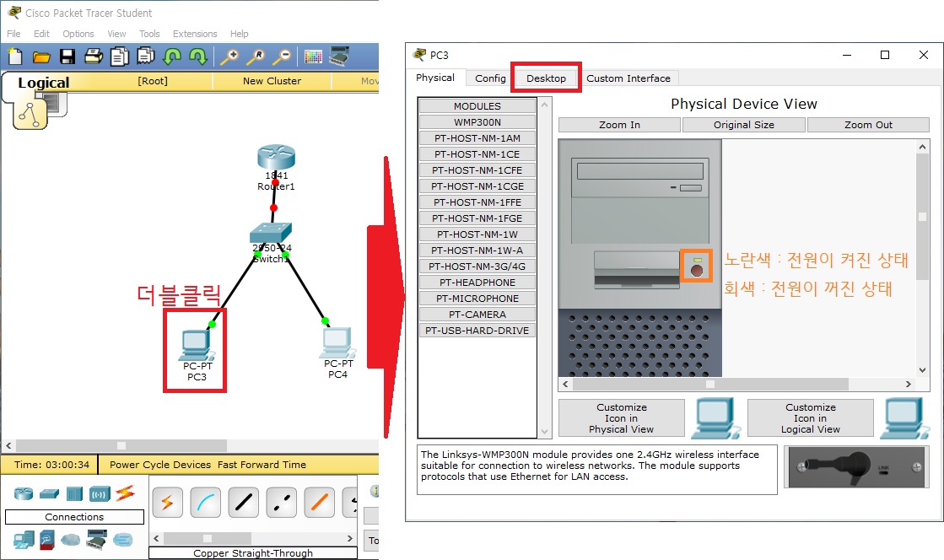
Task: Choose the Routers device category
Action: point(24,494)
